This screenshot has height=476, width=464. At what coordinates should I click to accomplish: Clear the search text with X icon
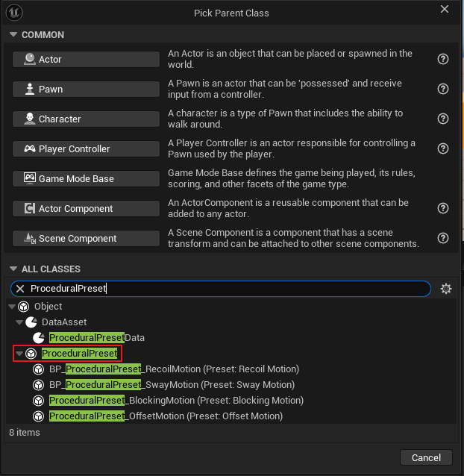coord(21,289)
